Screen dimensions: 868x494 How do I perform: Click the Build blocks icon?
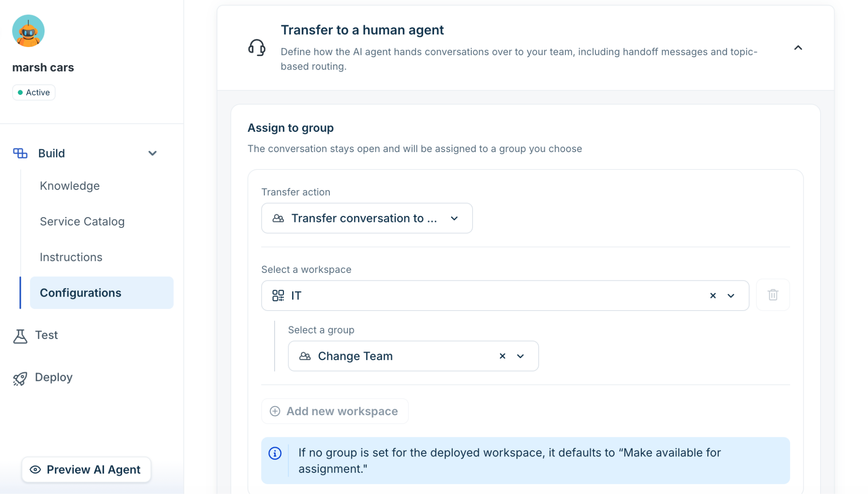pyautogui.click(x=20, y=153)
